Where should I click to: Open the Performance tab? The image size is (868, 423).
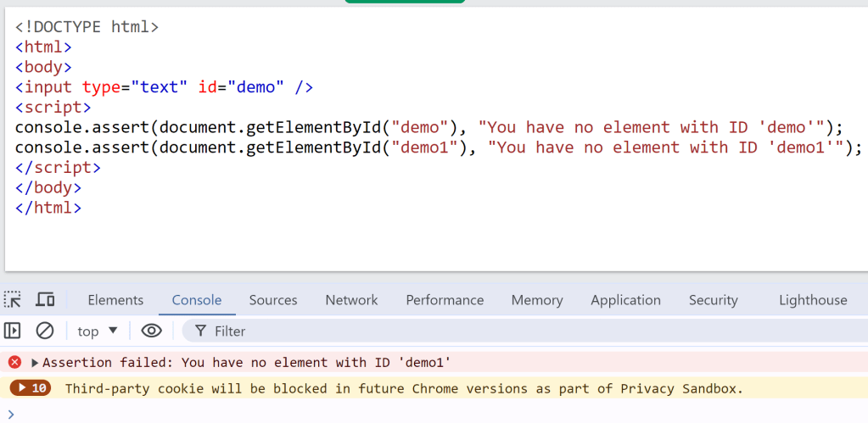click(x=445, y=300)
